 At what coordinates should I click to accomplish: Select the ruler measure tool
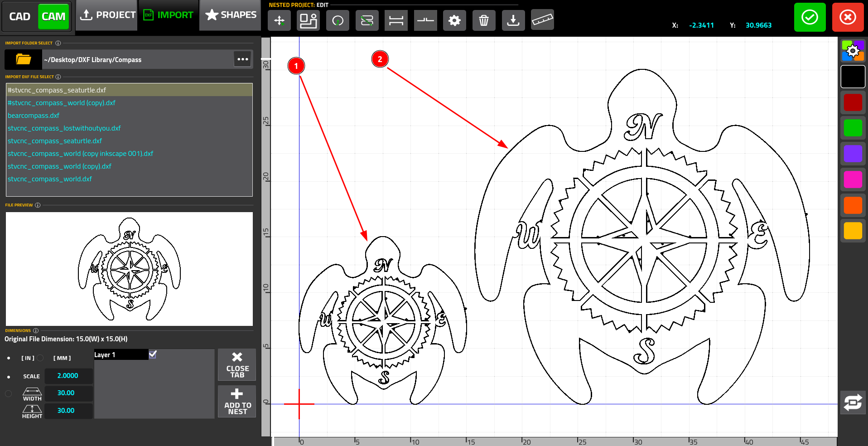click(542, 20)
